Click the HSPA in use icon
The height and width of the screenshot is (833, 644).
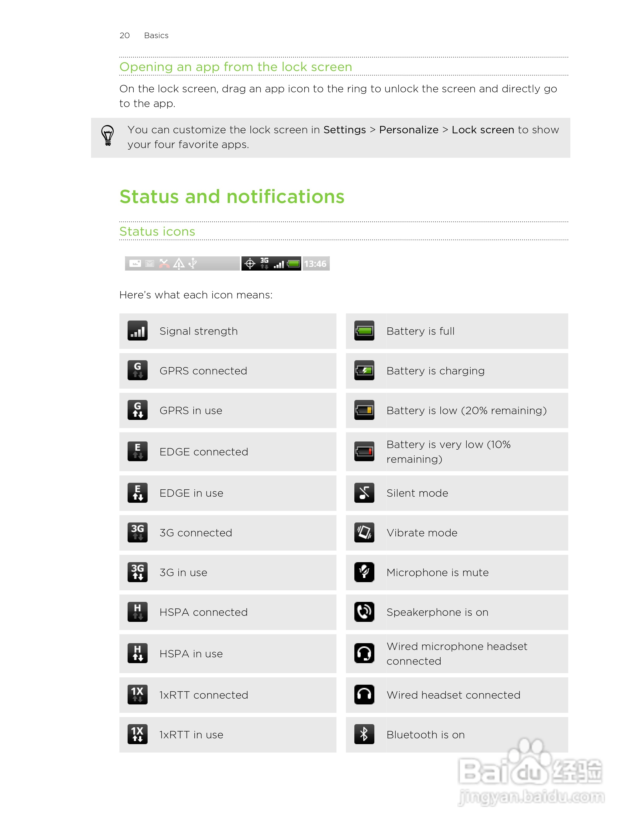coord(137,653)
